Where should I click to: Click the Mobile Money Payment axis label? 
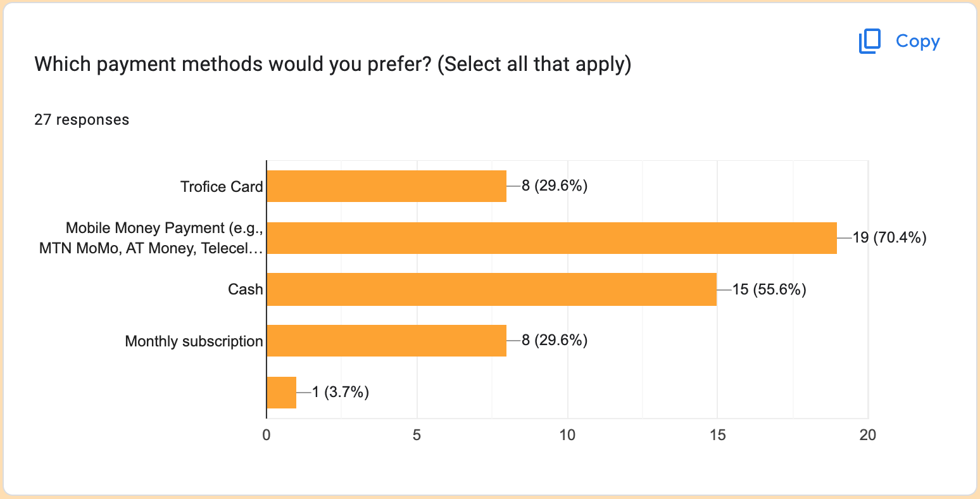(152, 238)
